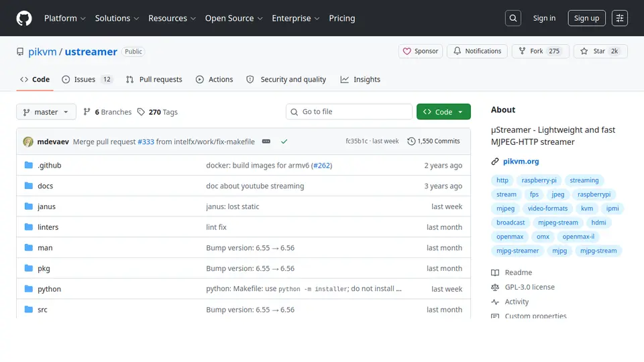Select the raspberry-pi topic tag
644x362 pixels.
tap(539, 180)
